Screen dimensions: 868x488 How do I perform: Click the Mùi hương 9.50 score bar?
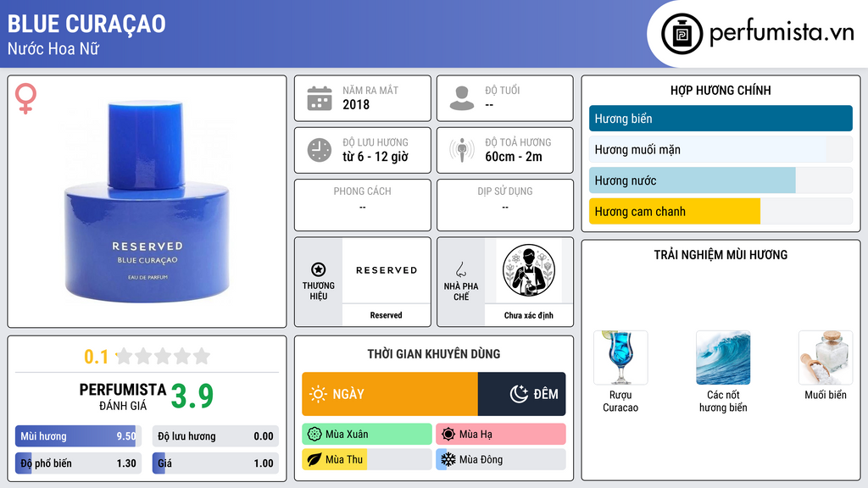click(78, 436)
